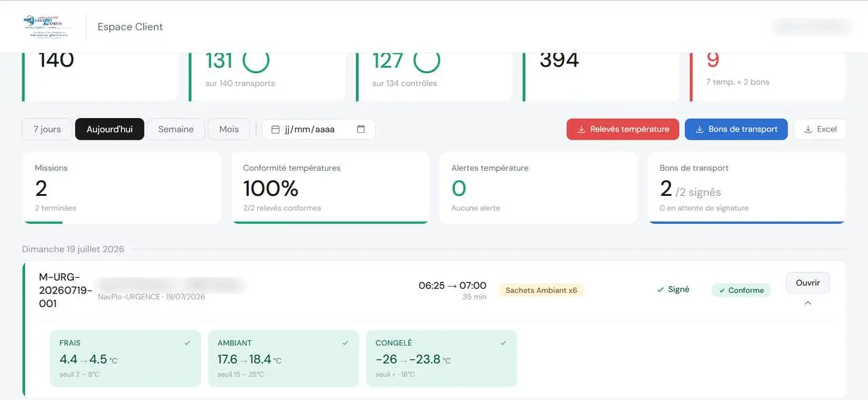Viewport: 868px width, 400px height.
Task: Click the company logo in header
Action: tap(46, 26)
